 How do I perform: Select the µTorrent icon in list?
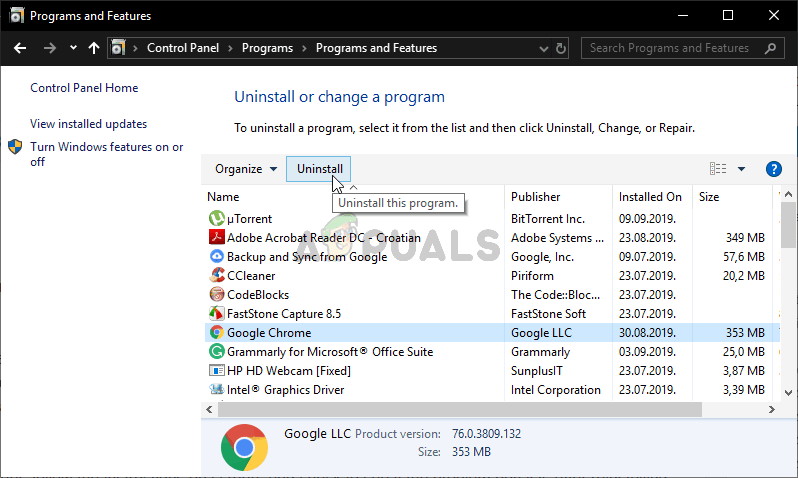pos(217,218)
